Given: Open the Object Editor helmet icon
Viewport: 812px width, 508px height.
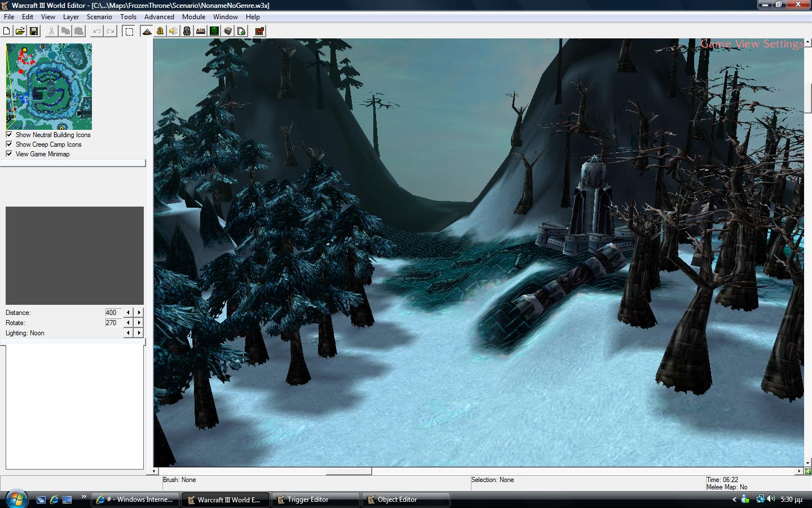Looking at the screenshot, I should point(187,31).
